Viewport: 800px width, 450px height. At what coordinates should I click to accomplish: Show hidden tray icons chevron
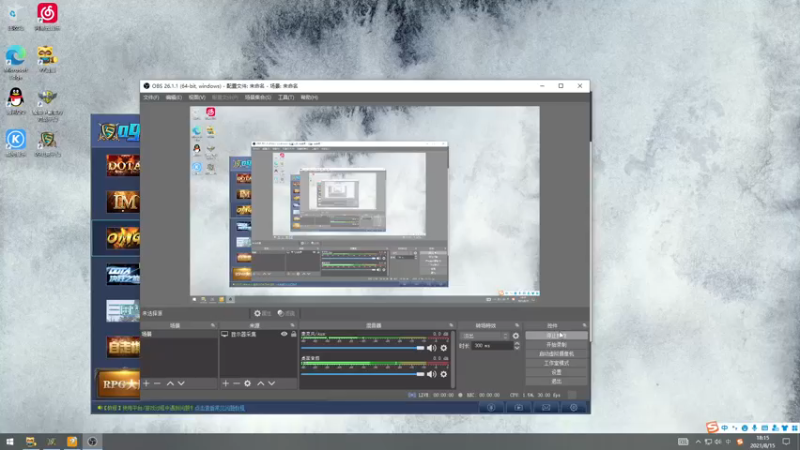(698, 442)
